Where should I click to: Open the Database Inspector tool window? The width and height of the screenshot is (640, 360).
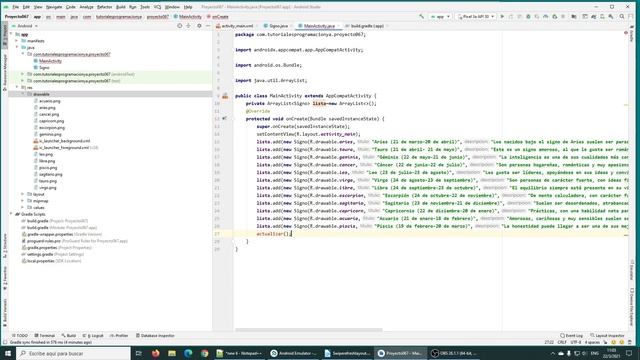tap(155, 336)
